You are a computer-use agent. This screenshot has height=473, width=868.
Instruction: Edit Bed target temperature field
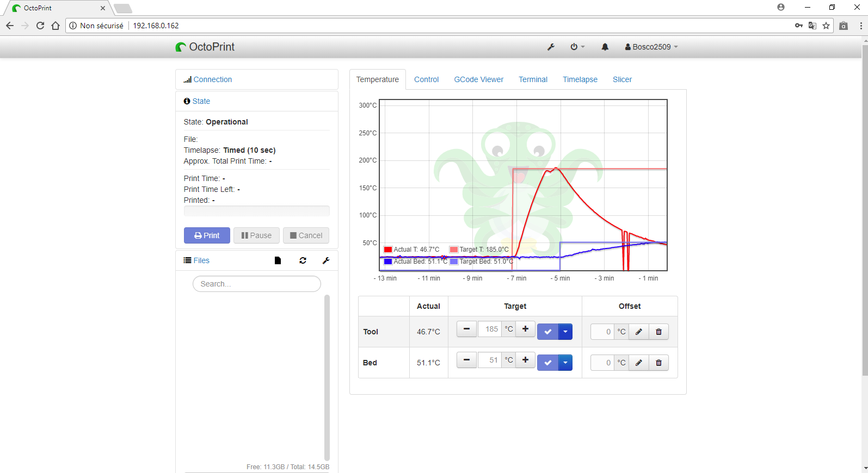490,360
